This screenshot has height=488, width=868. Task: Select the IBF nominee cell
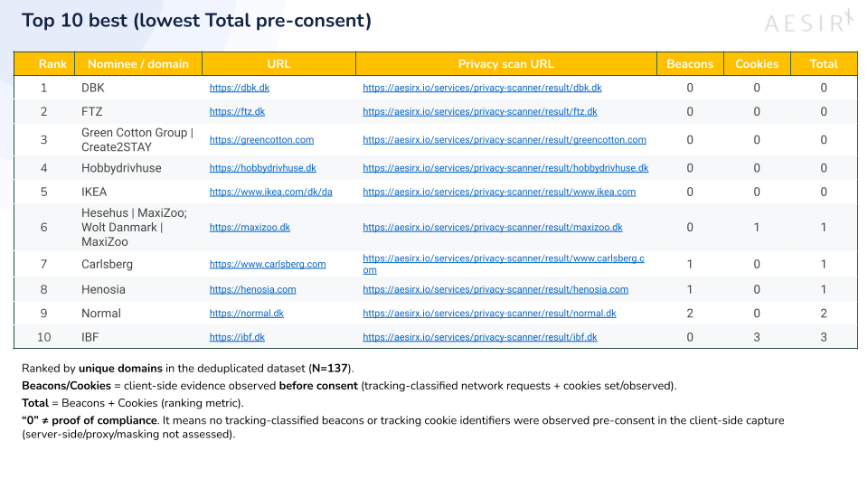point(138,337)
